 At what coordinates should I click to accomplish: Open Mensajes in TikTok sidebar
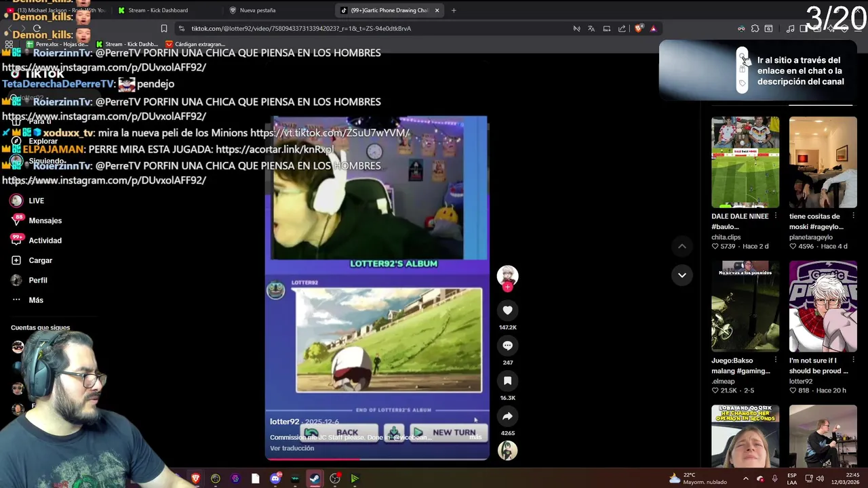tap(37, 220)
